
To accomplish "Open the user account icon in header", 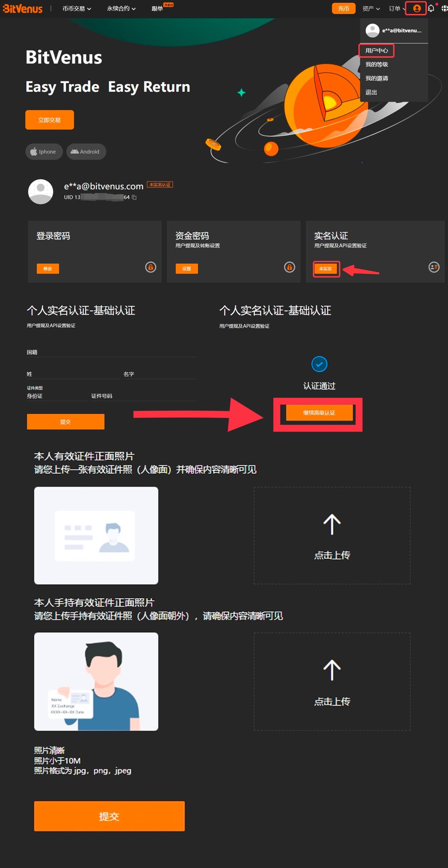I will (x=416, y=8).
